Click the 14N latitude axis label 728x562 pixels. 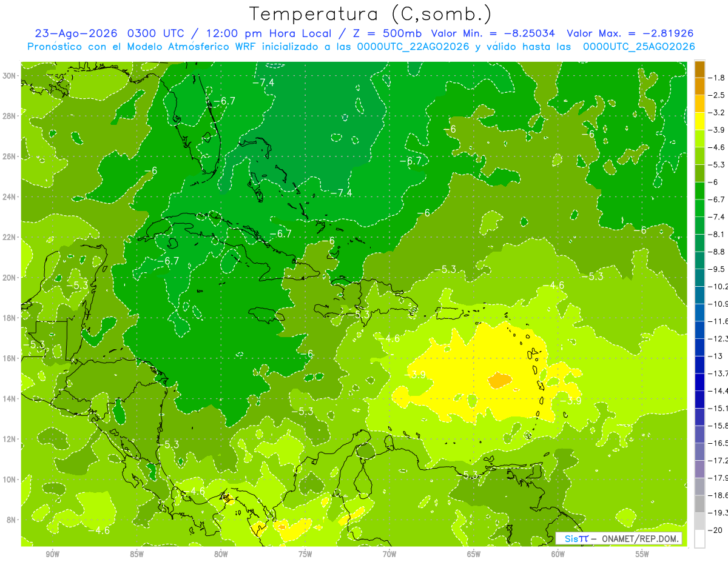click(9, 398)
